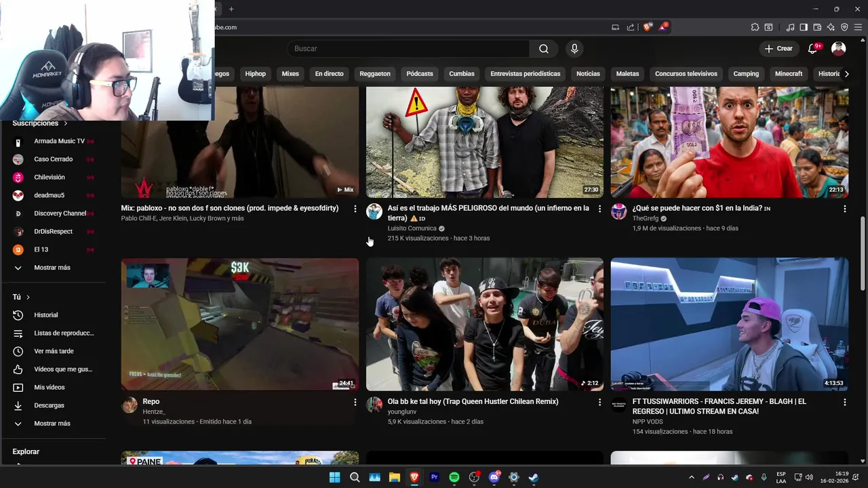Open options for Luisito Comunica video
The height and width of the screenshot is (488, 868).
coord(599,209)
